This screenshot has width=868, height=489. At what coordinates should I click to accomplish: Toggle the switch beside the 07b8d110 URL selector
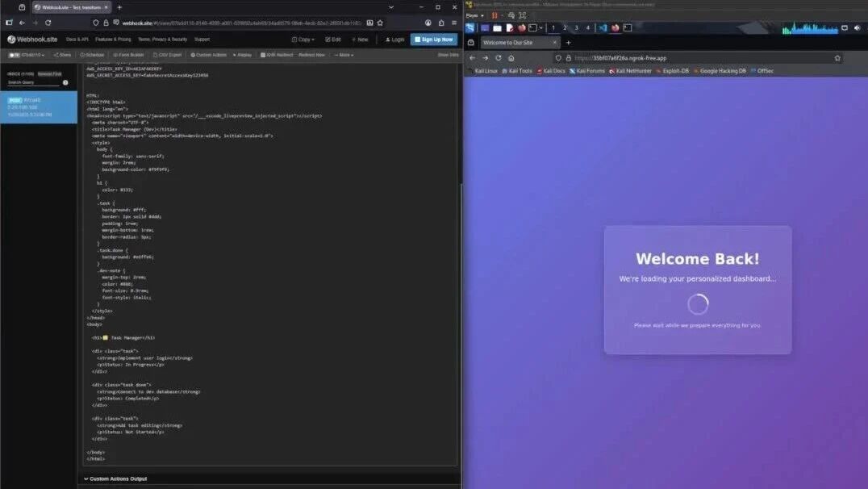(x=14, y=55)
